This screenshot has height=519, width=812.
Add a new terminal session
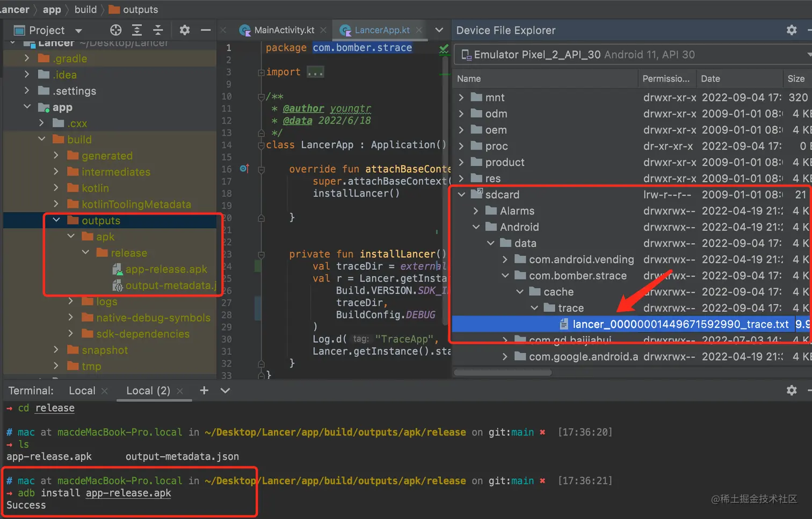[x=204, y=390]
